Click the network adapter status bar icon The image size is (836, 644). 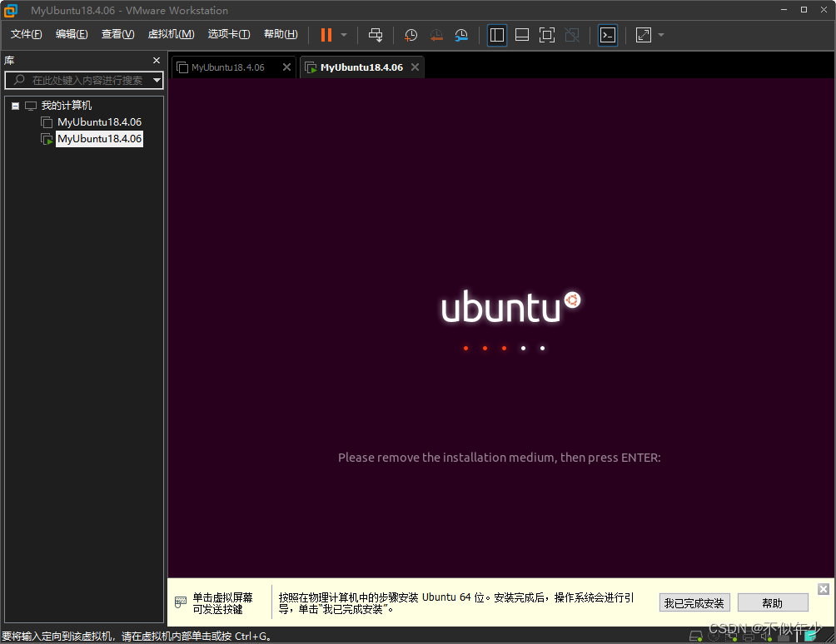click(731, 637)
